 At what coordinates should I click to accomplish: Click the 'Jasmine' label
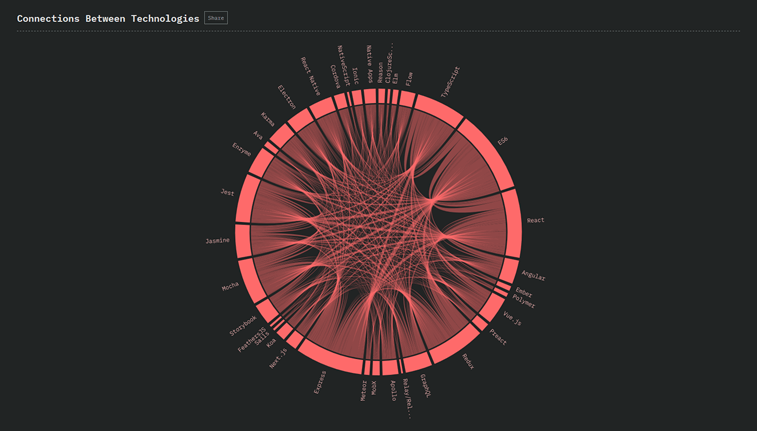[217, 240]
